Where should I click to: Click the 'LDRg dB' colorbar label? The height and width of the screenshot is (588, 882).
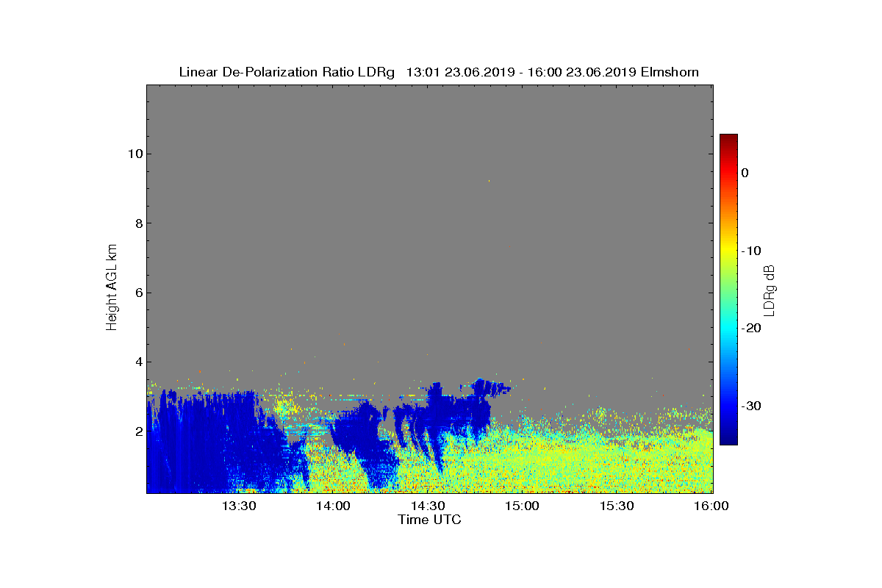770,290
